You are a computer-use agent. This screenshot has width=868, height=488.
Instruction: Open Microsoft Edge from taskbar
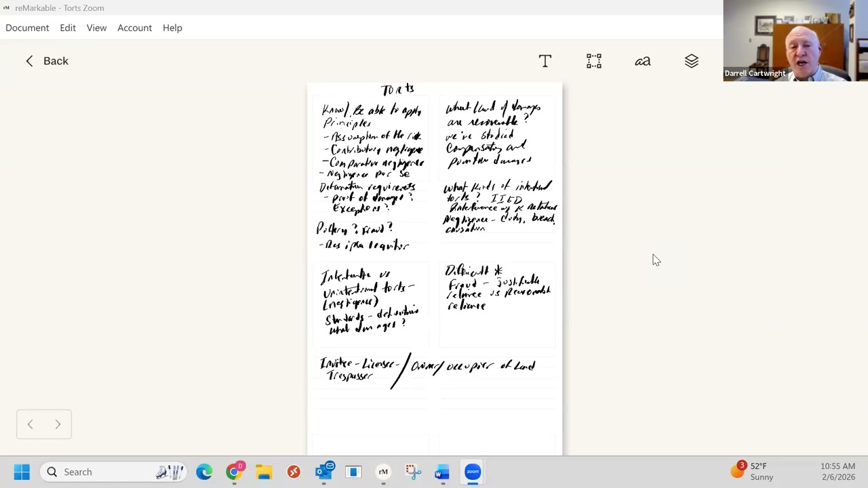pyautogui.click(x=204, y=472)
